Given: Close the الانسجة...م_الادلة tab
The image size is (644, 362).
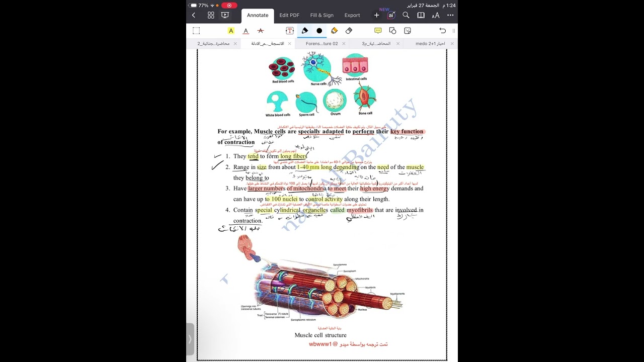Looking at the screenshot, I should point(289,44).
